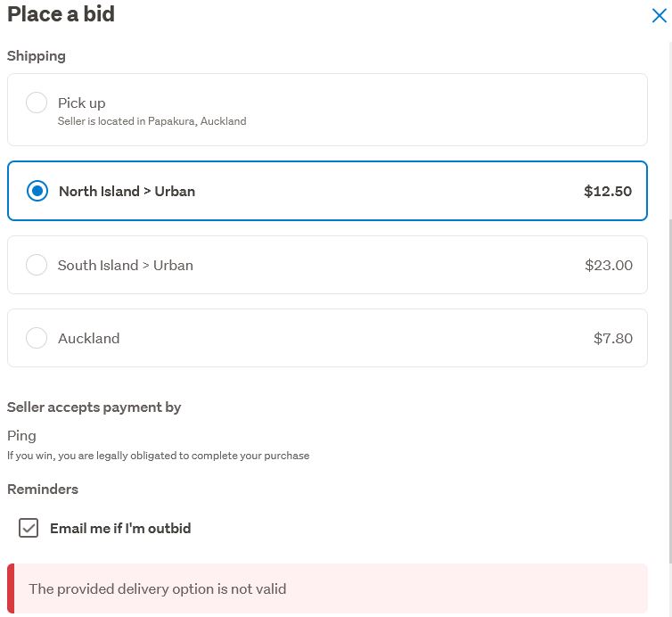The image size is (672, 617).
Task: Click the 'South Island > Urban' label text
Action: pyautogui.click(x=126, y=265)
